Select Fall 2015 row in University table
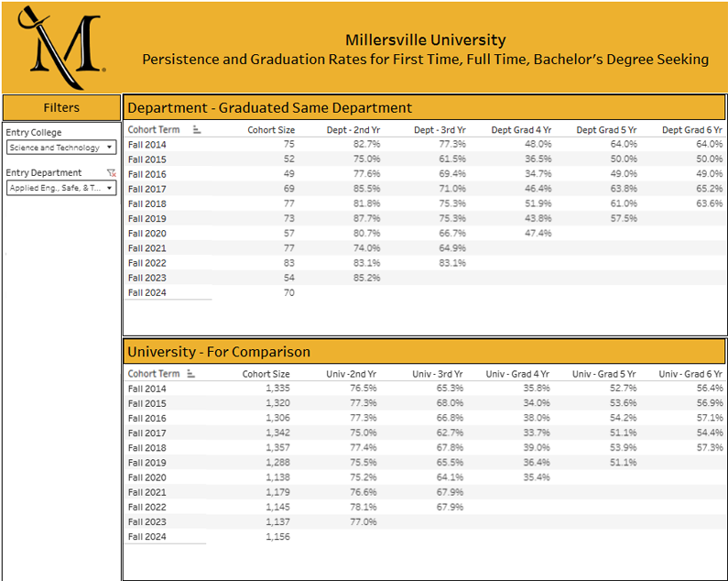This screenshot has height=581, width=728. click(x=425, y=403)
